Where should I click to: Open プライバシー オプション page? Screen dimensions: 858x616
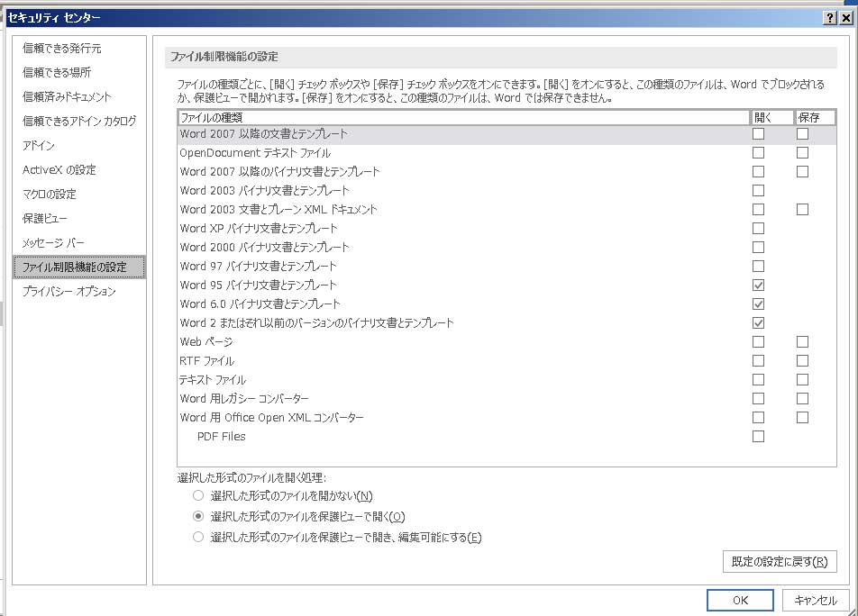pyautogui.click(x=69, y=291)
